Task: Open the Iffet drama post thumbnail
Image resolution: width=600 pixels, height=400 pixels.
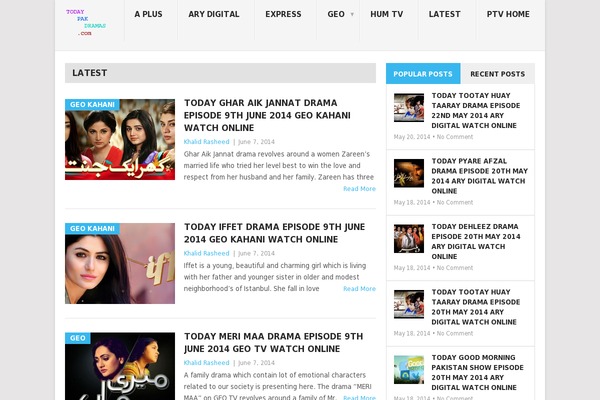Action: (120, 264)
